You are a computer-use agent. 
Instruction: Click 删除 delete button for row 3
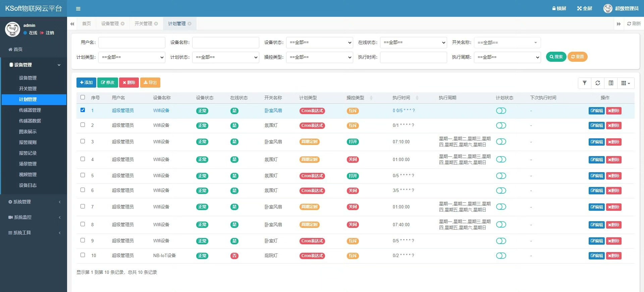(614, 142)
